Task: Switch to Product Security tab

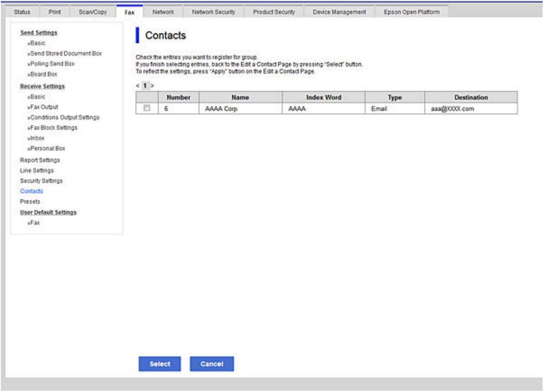Action: (274, 12)
